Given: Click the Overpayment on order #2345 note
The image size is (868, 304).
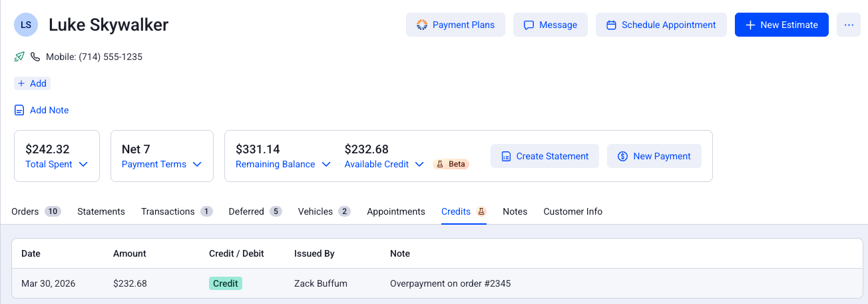Looking at the screenshot, I should point(451,283).
